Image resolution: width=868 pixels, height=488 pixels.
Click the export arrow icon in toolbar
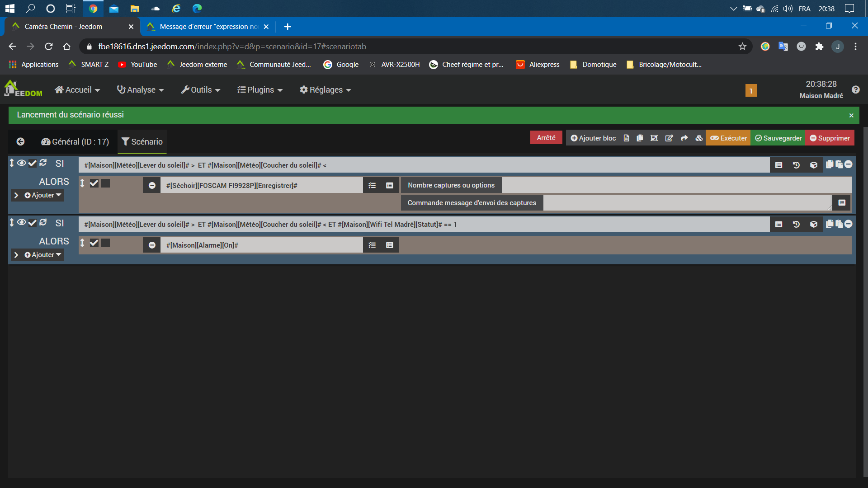pos(684,138)
